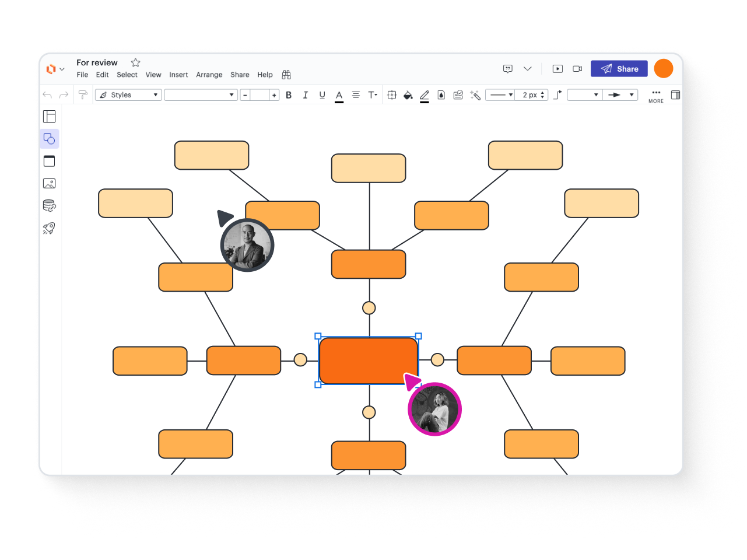Click the comments speech bubble icon
This screenshot has width=747, height=560.
tap(508, 69)
